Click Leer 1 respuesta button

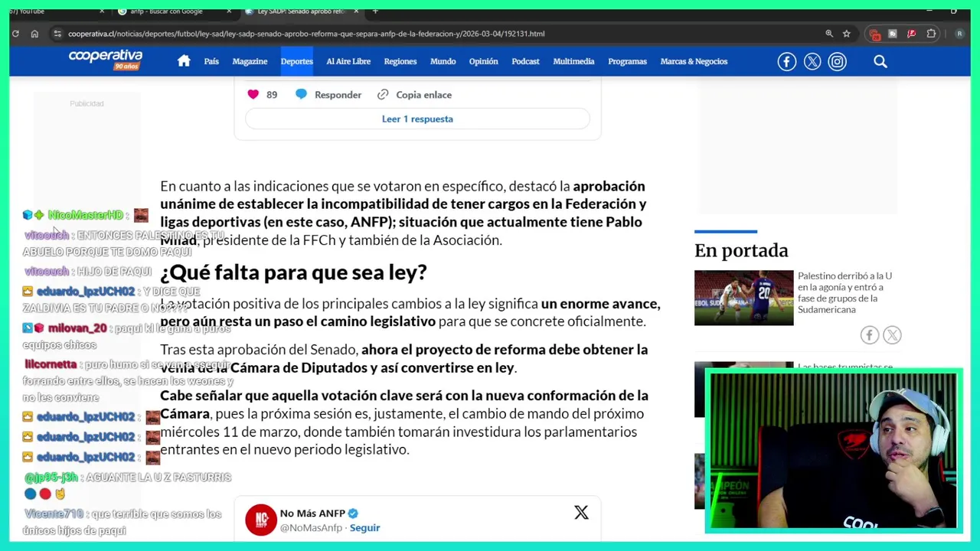tap(417, 119)
